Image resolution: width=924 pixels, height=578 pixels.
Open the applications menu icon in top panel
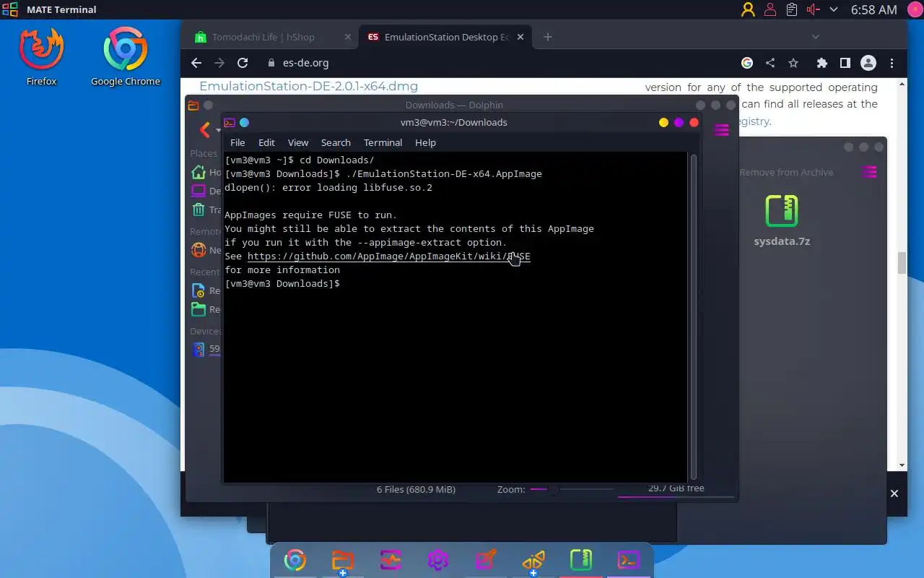(10, 9)
